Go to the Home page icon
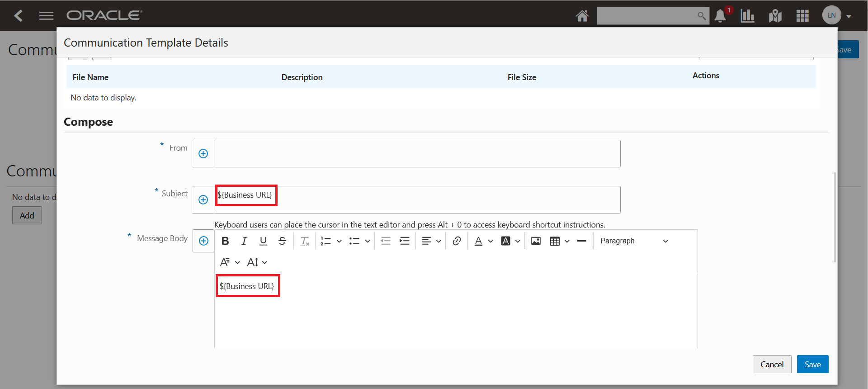868x389 pixels. 582,16
